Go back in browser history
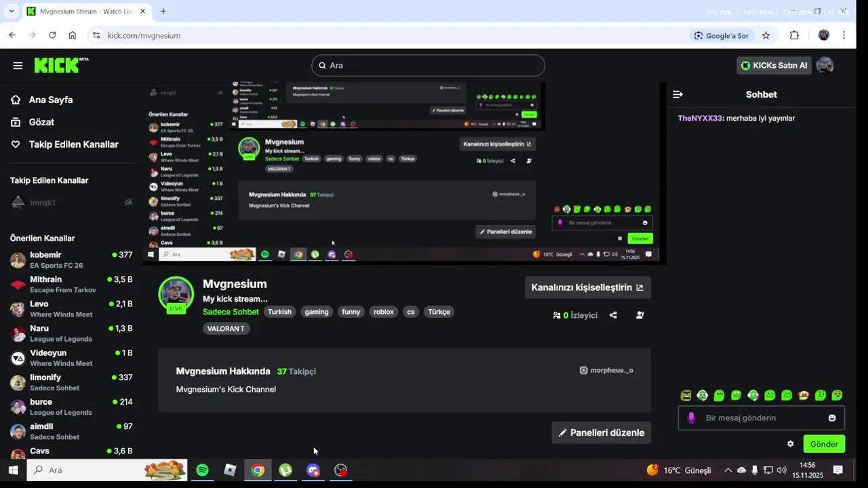 (x=12, y=35)
